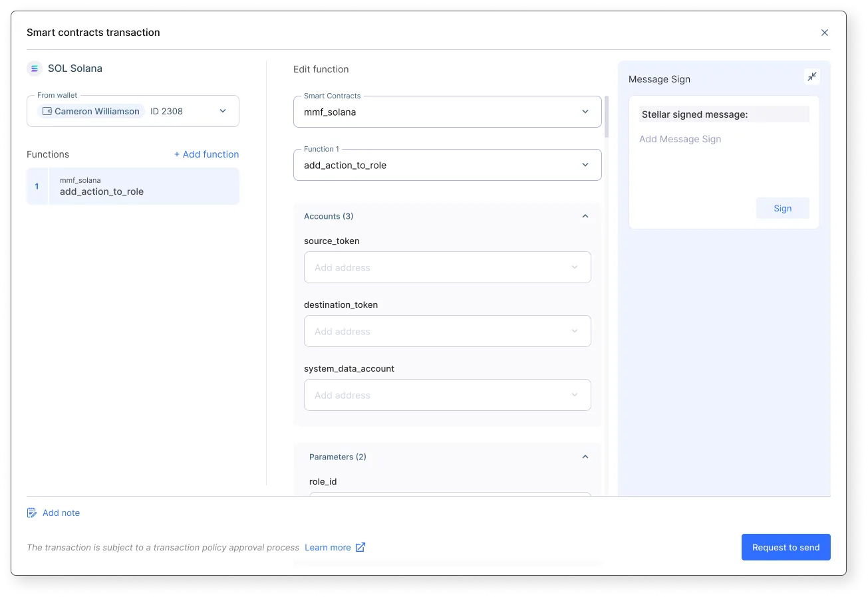Click the Add note pencil icon

pos(31,513)
